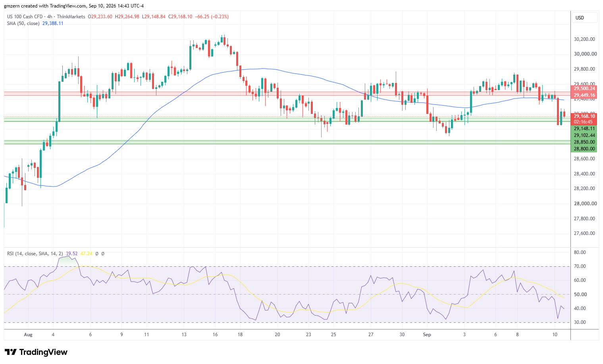Select the SMA (50, close) indicator label
The height and width of the screenshot is (364, 603).
coord(23,23)
